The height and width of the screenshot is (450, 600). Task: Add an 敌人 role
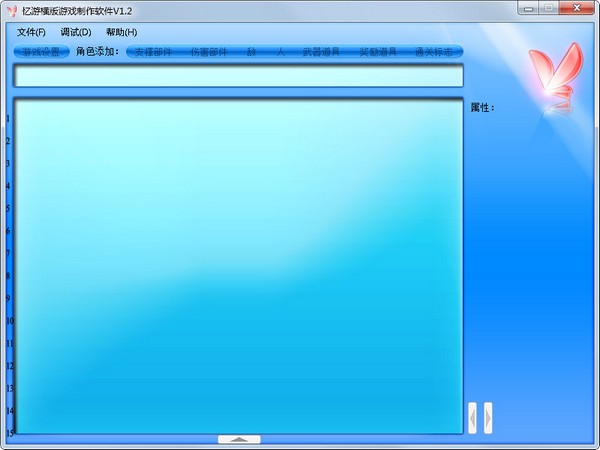(x=266, y=52)
